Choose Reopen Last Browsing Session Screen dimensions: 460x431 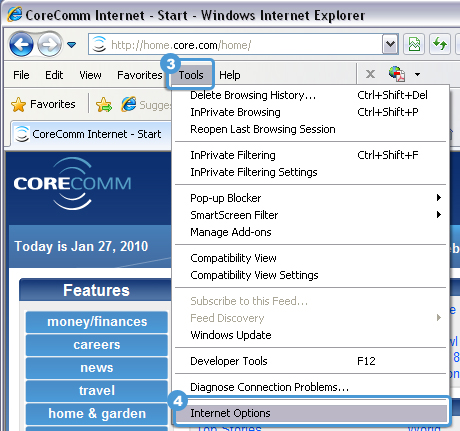coord(311,129)
